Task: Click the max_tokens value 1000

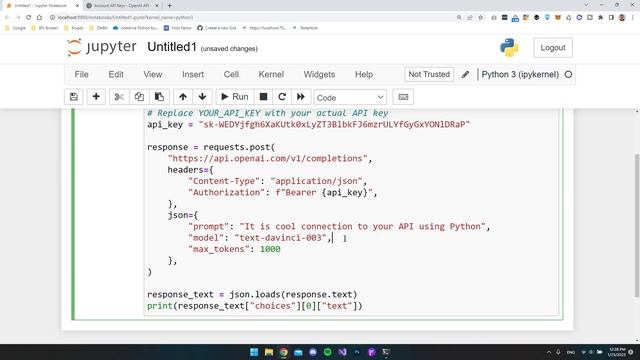Action: click(270, 249)
